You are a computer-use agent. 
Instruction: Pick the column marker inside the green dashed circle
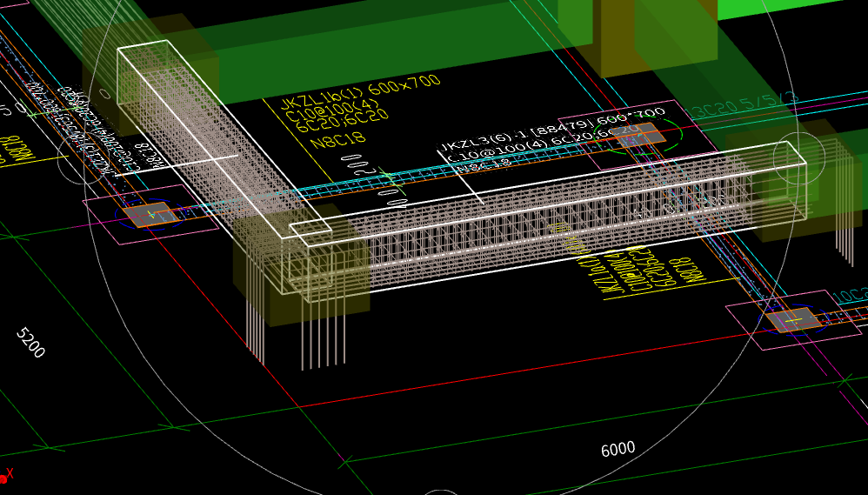644,135
